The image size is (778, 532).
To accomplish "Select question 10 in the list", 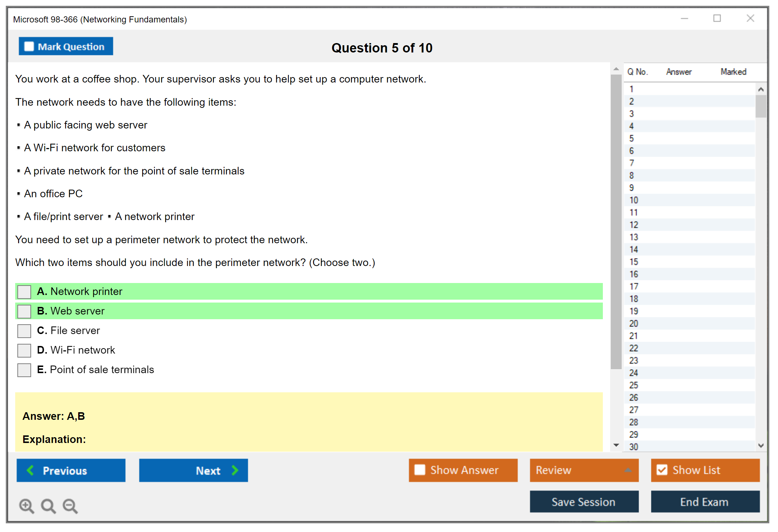I will (634, 200).
